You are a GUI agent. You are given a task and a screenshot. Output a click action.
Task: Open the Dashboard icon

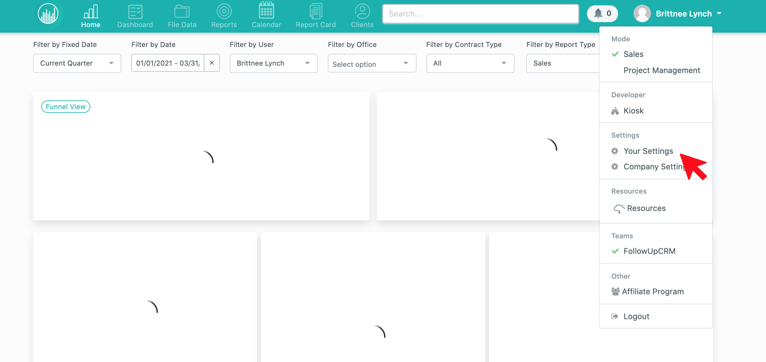[135, 12]
